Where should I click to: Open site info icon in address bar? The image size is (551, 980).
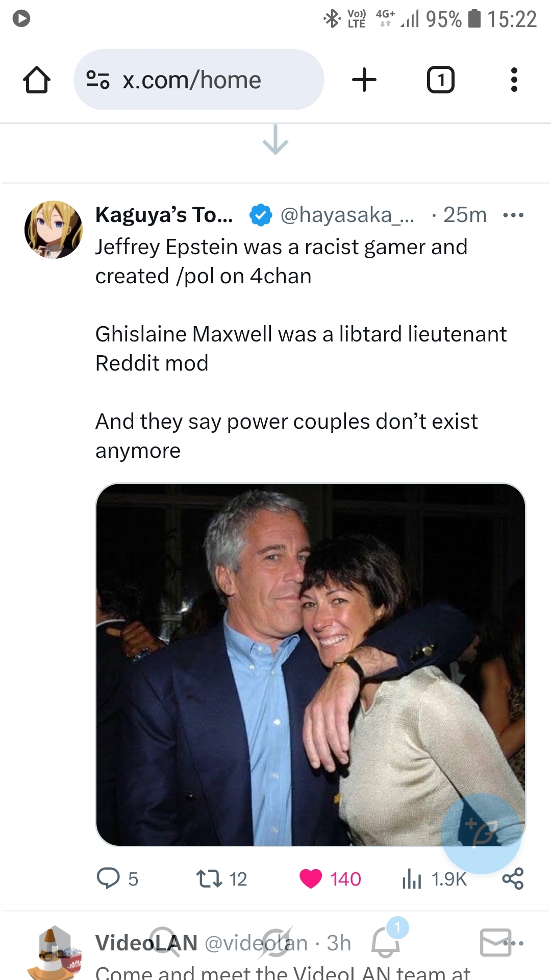[98, 80]
